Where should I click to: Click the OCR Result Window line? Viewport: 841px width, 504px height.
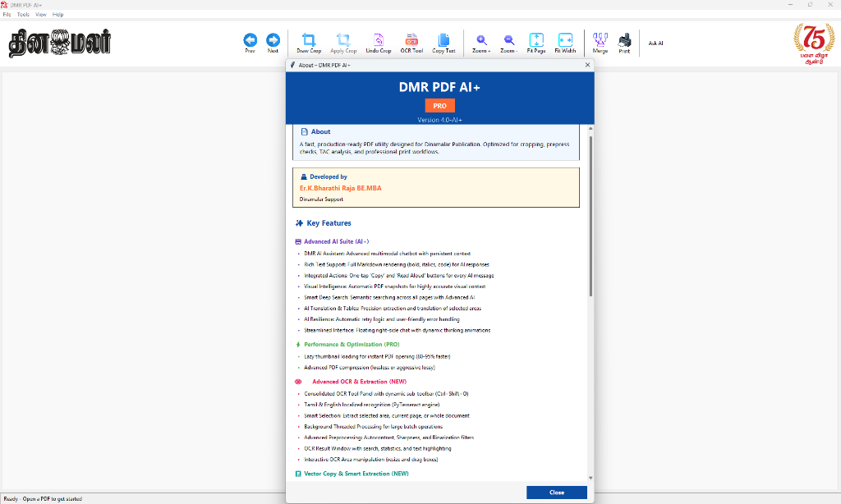coord(378,449)
